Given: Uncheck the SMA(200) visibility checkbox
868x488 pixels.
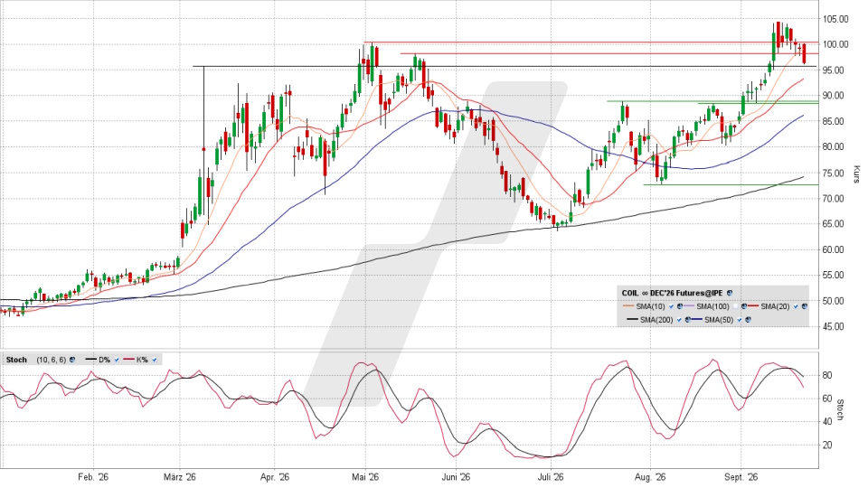Looking at the screenshot, I should (679, 320).
